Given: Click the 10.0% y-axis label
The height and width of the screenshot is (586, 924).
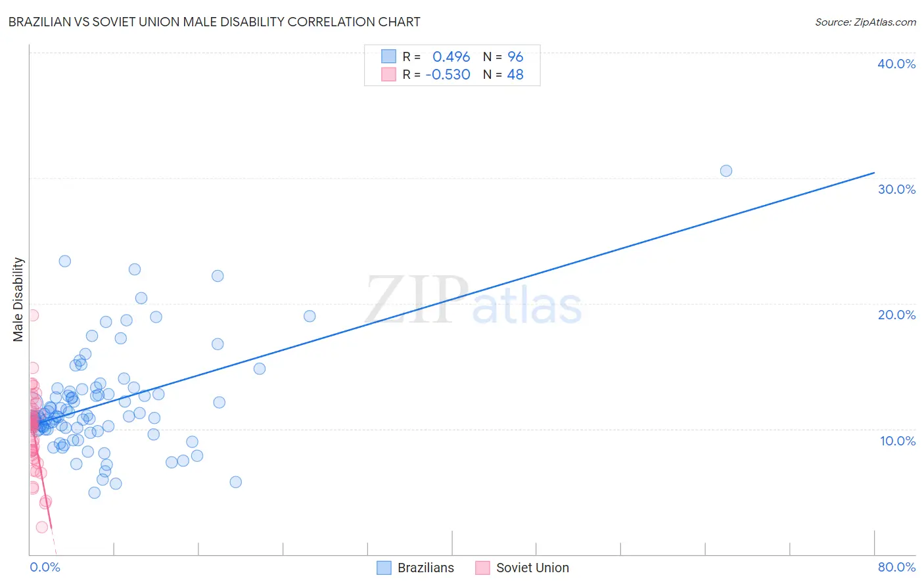Looking at the screenshot, I should pyautogui.click(x=898, y=441).
